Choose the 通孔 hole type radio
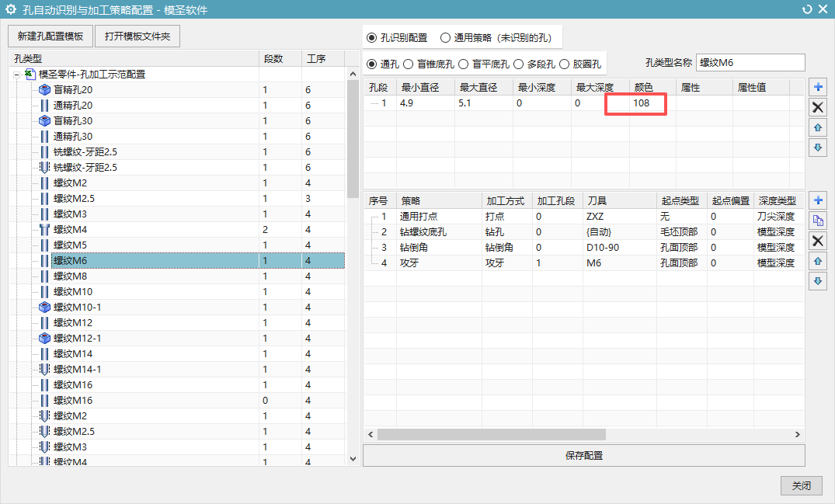This screenshot has height=504, width=835. point(372,64)
